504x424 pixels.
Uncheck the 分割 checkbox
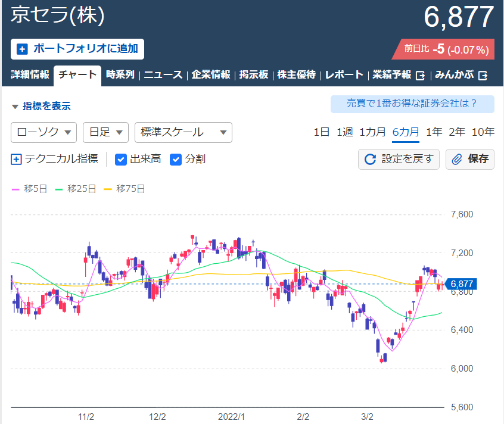click(x=176, y=160)
